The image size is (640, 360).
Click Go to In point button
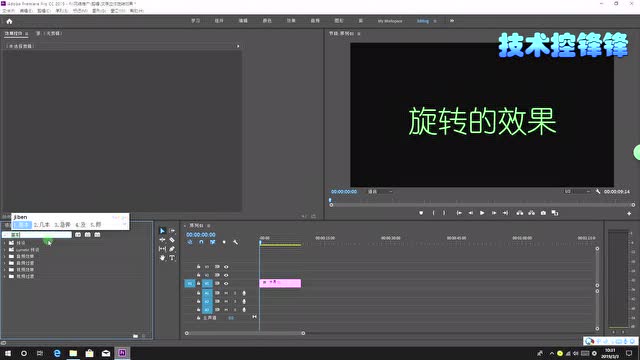click(459, 213)
